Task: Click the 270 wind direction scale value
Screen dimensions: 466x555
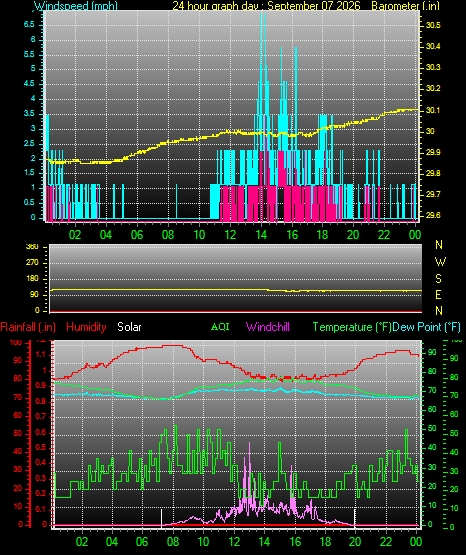Action: (32, 263)
